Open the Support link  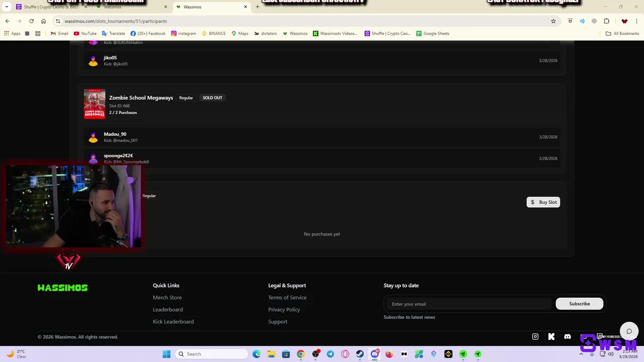(278, 322)
